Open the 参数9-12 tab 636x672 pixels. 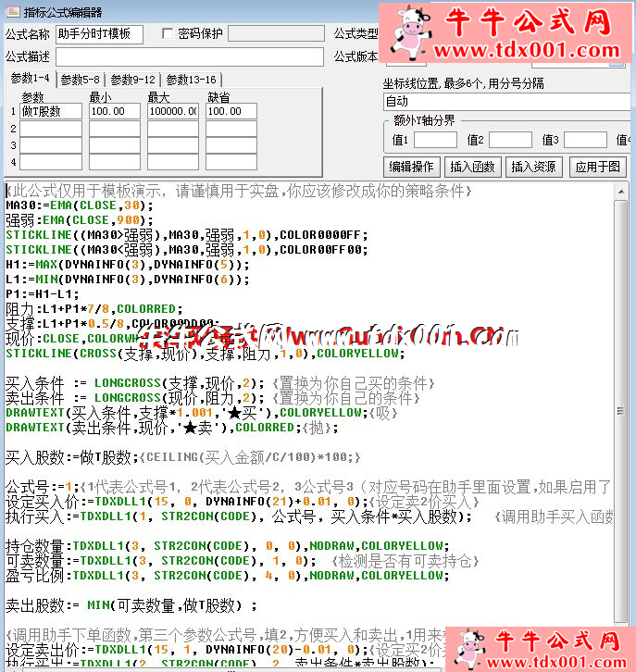pos(133,80)
